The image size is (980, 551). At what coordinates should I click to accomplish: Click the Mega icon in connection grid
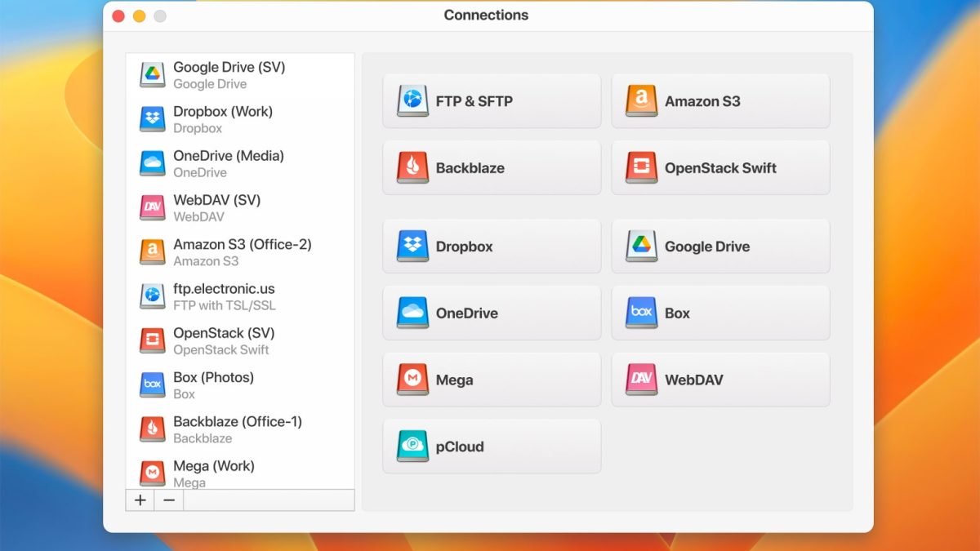click(x=412, y=380)
